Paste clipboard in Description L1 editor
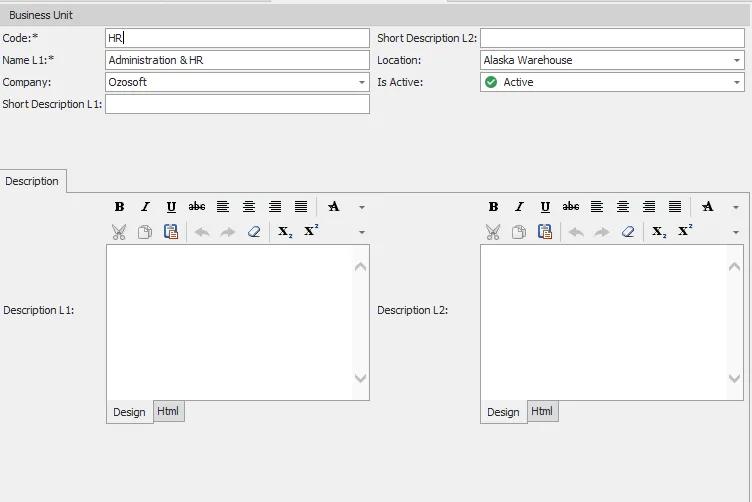 (171, 232)
